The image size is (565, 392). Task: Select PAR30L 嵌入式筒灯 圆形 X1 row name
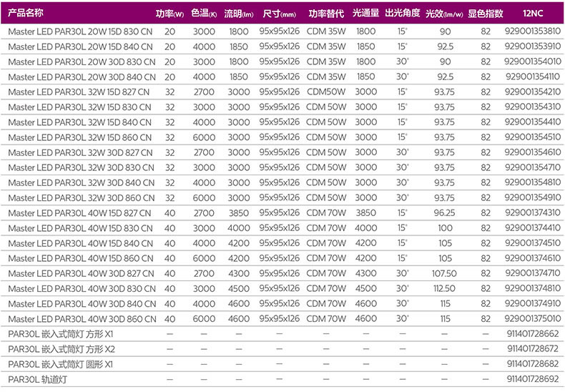[61, 364]
